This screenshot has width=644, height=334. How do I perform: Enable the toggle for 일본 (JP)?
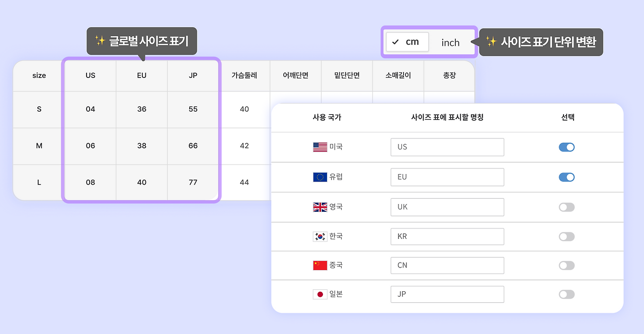tap(567, 294)
